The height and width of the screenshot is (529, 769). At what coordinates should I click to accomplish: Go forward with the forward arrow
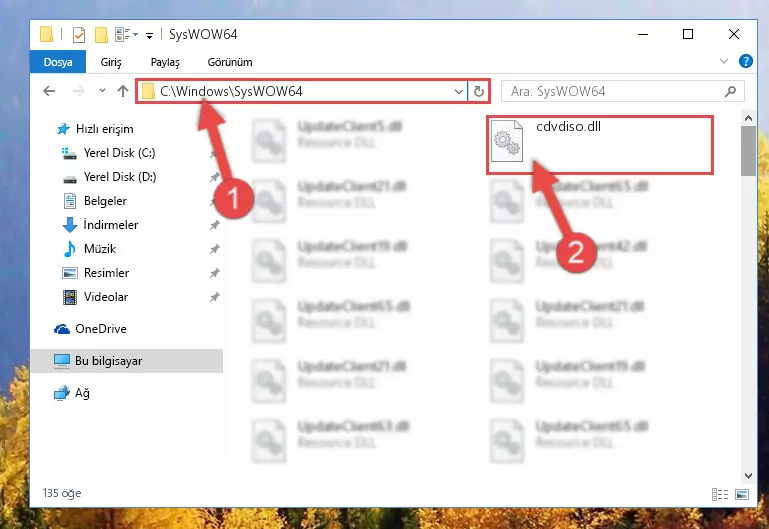point(78,91)
